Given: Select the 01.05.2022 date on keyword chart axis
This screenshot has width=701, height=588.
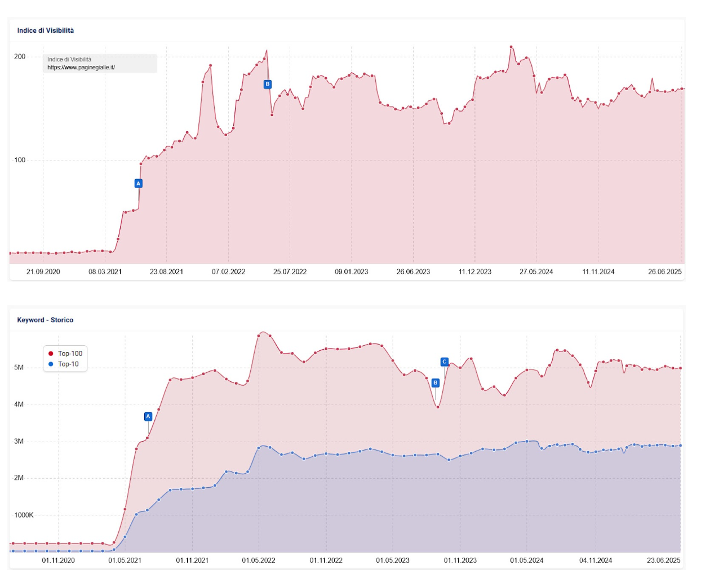Looking at the screenshot, I should pos(259,560).
